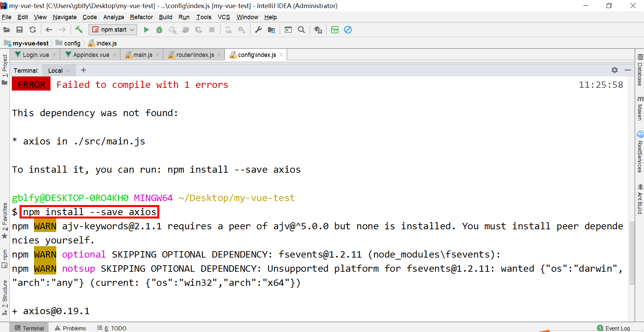Click the terminal vertical scrollbar
The image size is (644, 332).
[x=632, y=253]
